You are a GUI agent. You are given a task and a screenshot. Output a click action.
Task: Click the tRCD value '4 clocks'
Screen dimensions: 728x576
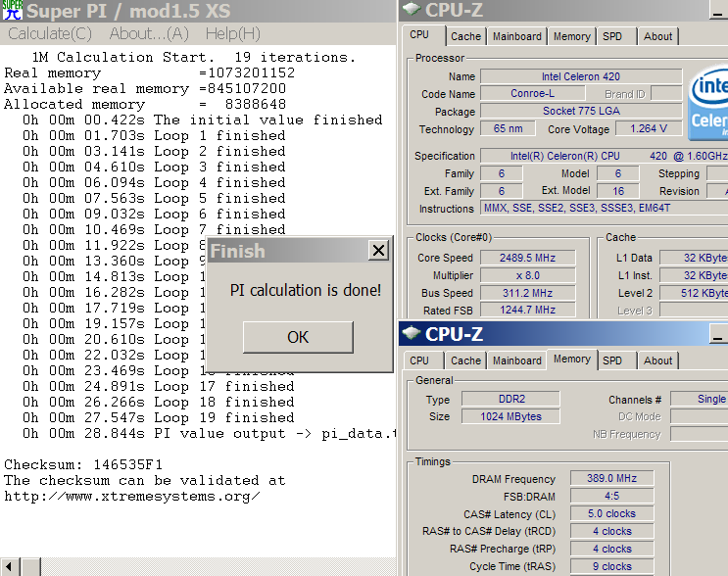coord(612,531)
